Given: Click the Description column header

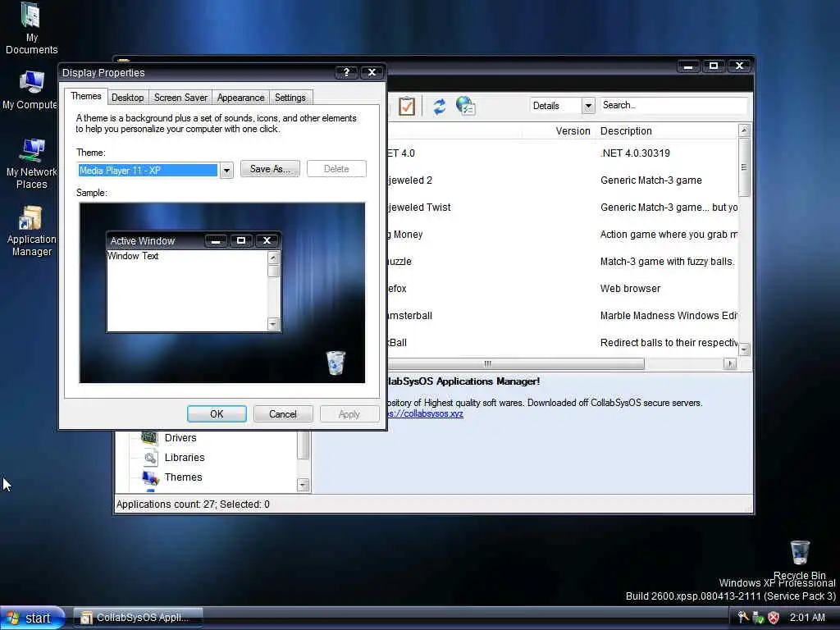Looking at the screenshot, I should coord(666,131).
